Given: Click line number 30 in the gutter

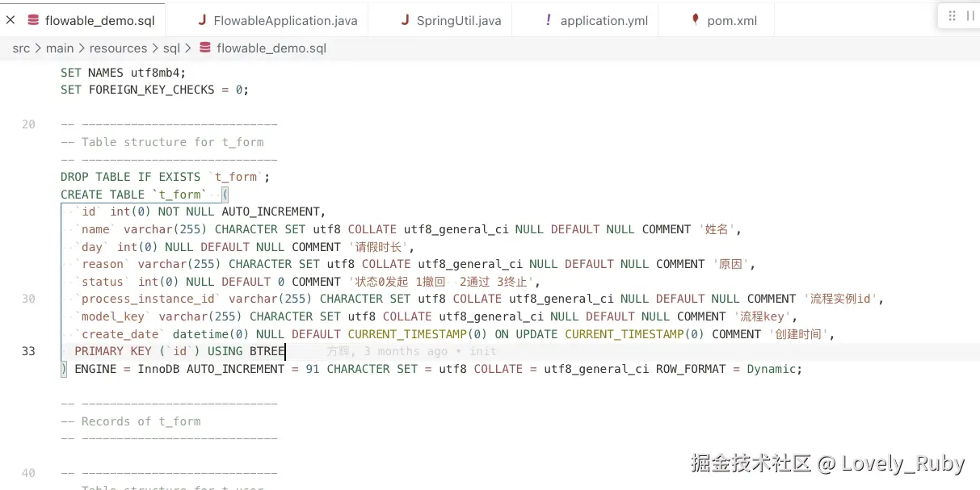Looking at the screenshot, I should tap(28, 299).
